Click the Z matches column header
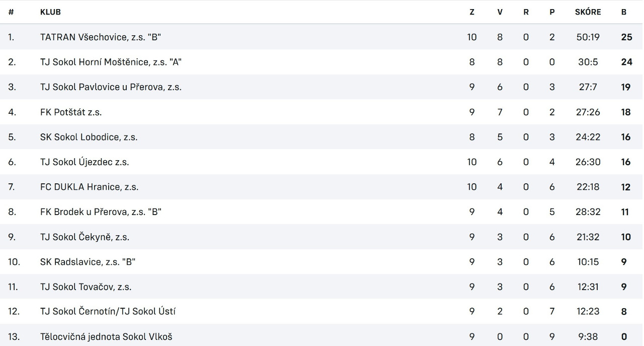 (472, 12)
